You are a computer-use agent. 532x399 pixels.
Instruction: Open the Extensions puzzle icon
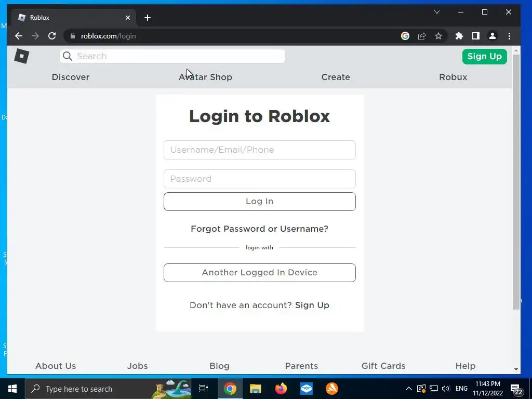[x=459, y=36]
